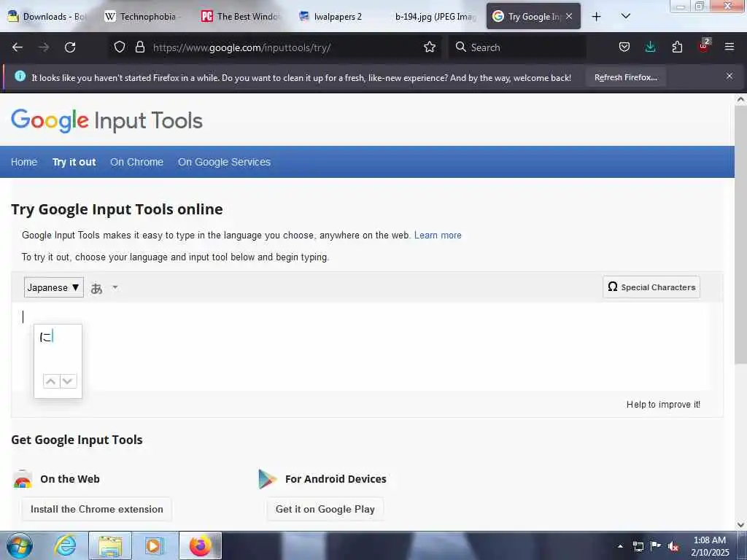Open Windows Media Player from taskbar
The image size is (747, 560).
(x=153, y=545)
